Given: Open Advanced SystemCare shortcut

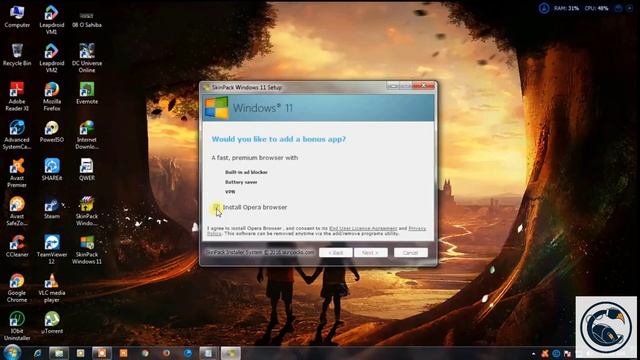Looking at the screenshot, I should [x=17, y=135].
